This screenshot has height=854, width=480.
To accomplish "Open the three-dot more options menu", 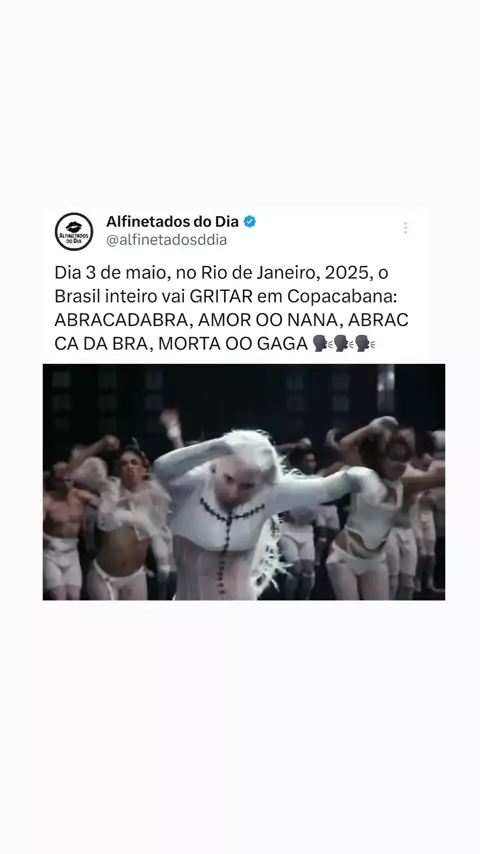I will click(405, 228).
